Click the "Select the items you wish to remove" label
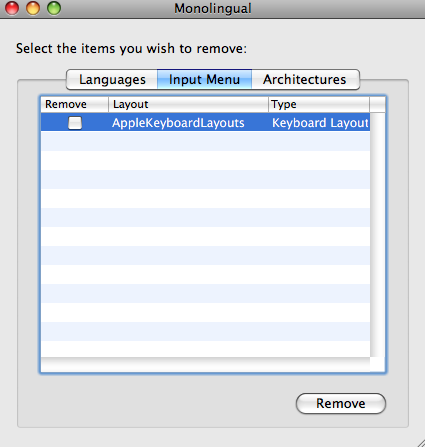This screenshot has width=425, height=447. 131,49
